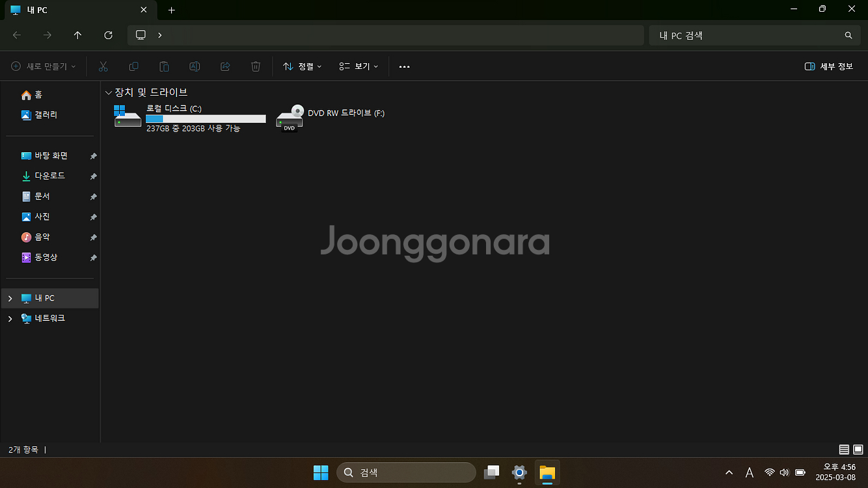Click the battery tray icon
Viewport: 868px width, 488px height.
(x=800, y=472)
